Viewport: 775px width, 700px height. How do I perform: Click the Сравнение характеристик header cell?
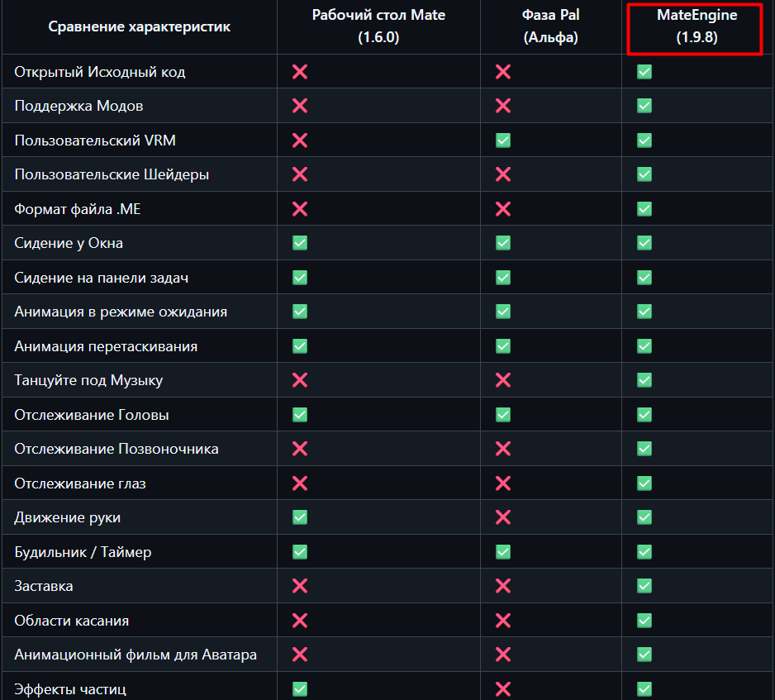click(x=140, y=26)
